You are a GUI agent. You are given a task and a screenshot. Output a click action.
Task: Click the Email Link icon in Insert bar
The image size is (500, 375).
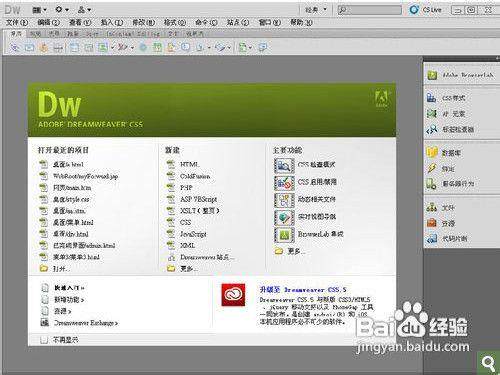pyautogui.click(x=29, y=47)
